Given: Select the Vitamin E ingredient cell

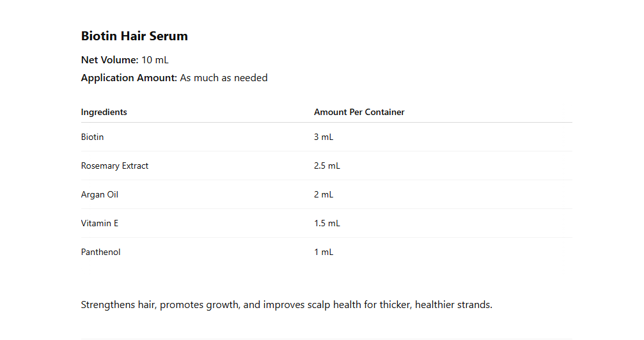Looking at the screenshot, I should 100,224.
